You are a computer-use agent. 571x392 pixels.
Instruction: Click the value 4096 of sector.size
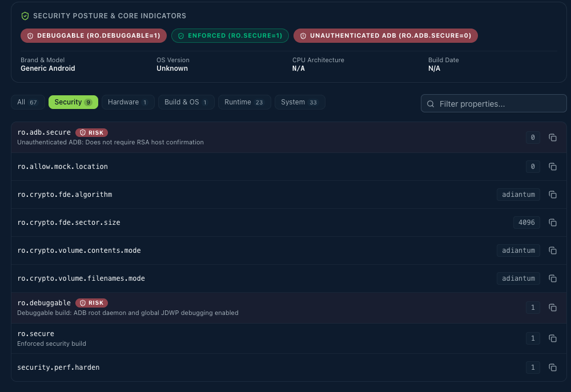[x=526, y=223]
